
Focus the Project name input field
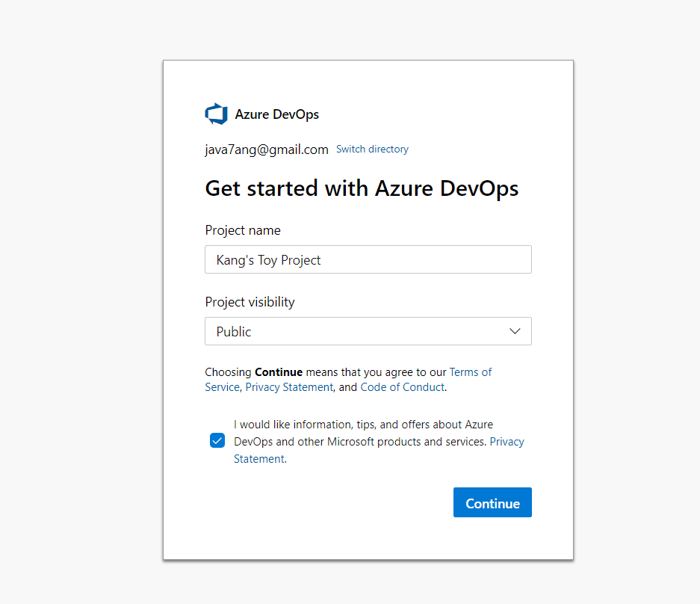(x=368, y=259)
